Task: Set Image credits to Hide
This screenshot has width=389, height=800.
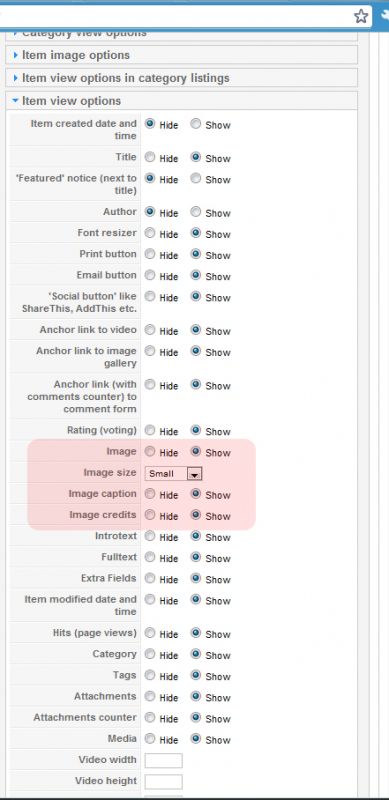Action: [150, 515]
